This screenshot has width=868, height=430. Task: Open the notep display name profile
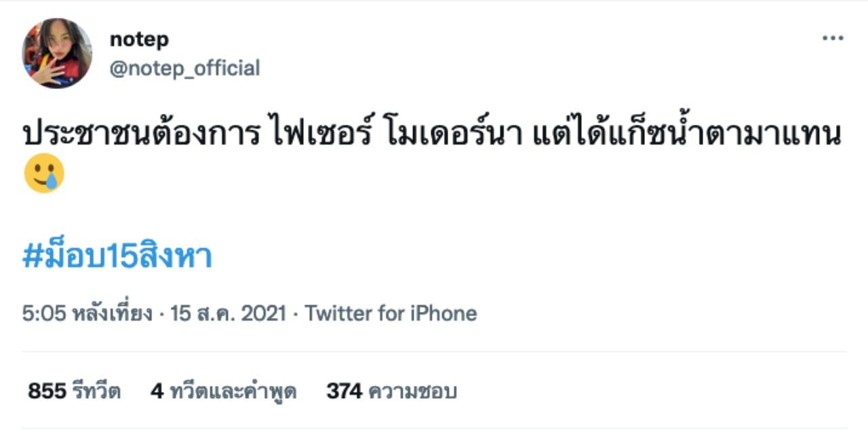coord(139,40)
